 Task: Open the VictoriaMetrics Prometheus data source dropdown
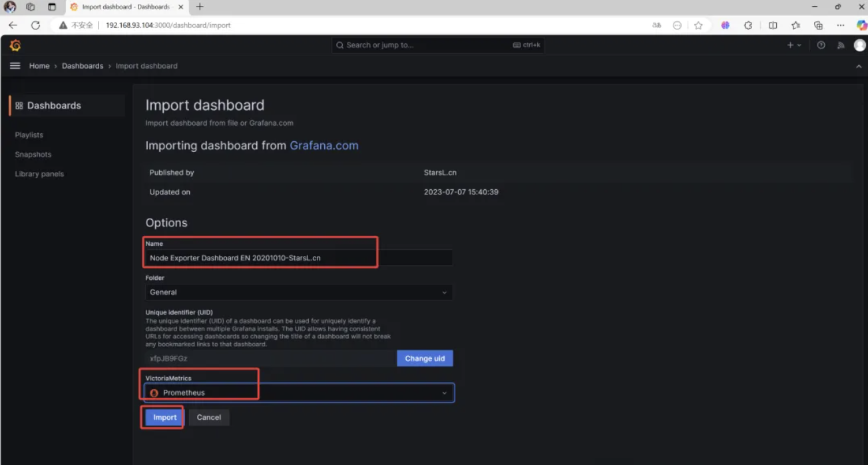click(300, 392)
